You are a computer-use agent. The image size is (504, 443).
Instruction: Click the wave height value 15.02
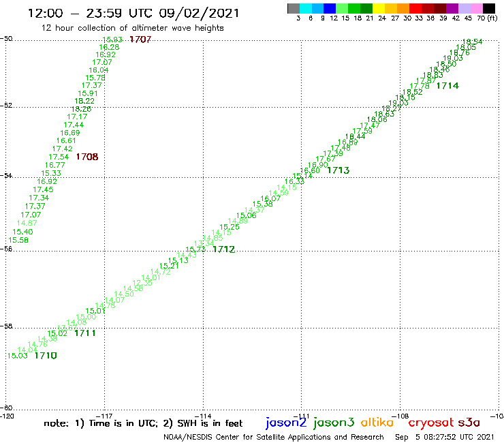tap(57, 334)
